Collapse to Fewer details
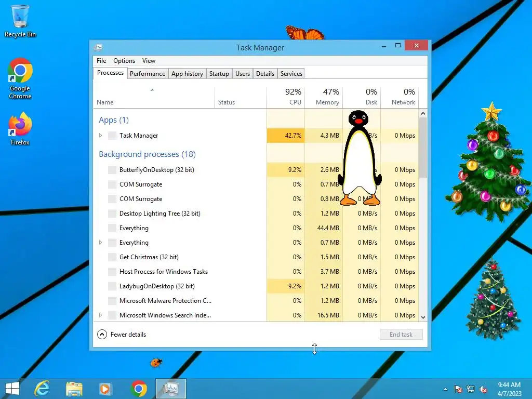 tap(122, 335)
